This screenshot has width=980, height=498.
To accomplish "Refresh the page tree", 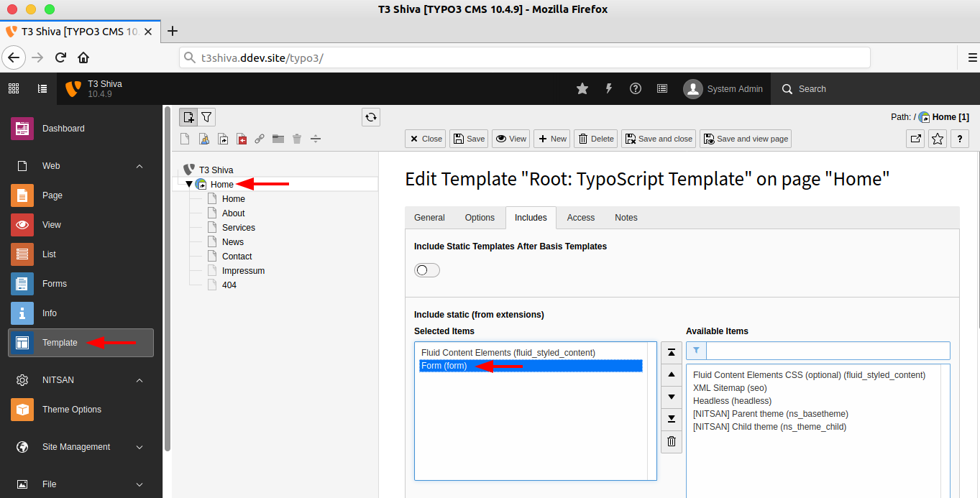I will pos(370,116).
